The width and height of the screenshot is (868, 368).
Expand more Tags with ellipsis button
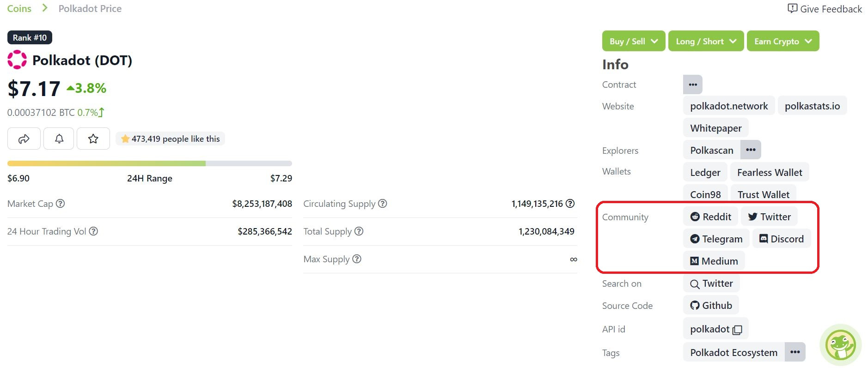[795, 352]
